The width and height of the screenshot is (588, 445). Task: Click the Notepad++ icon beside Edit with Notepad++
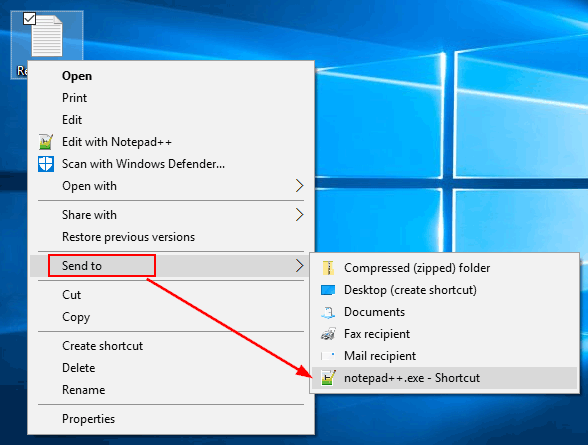[46, 142]
